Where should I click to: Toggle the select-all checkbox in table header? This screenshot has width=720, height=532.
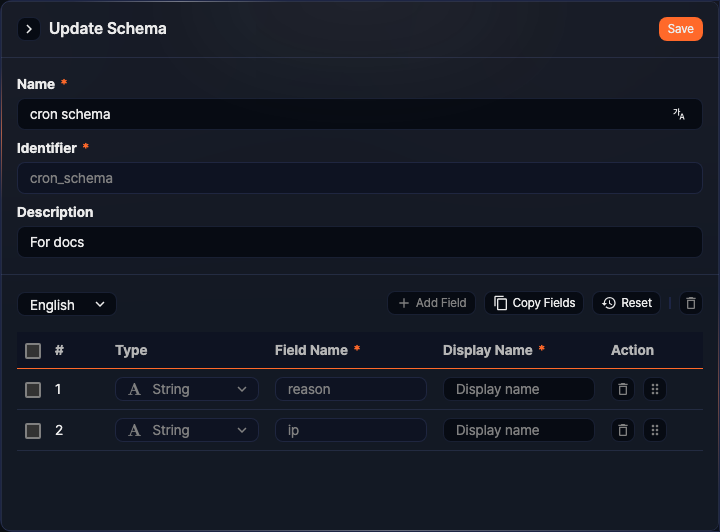point(33,351)
